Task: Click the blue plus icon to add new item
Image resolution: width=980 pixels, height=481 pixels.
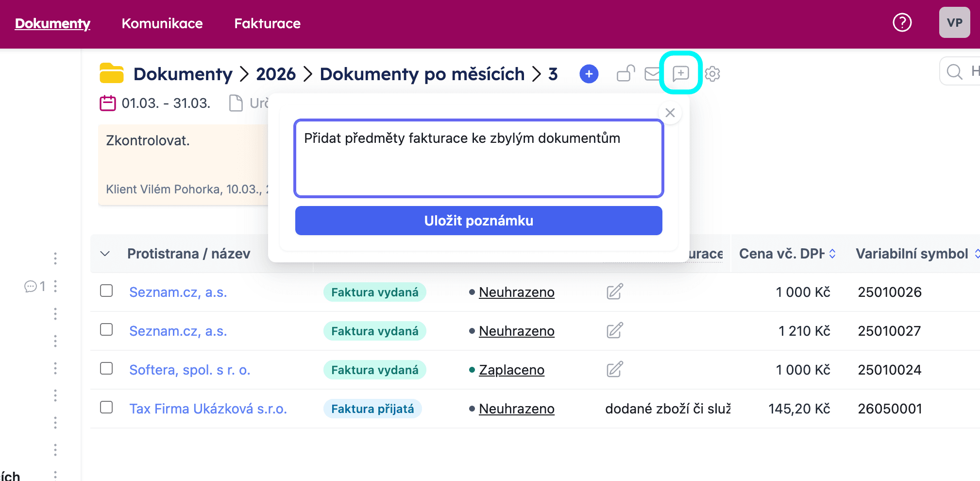Action: [x=589, y=74]
